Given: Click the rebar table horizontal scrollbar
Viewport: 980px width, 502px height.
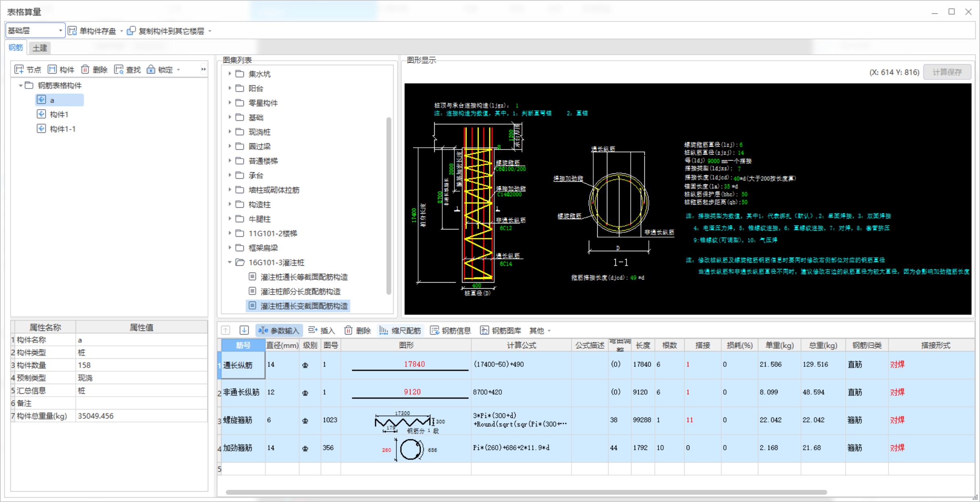Looking at the screenshot, I should 526,492.
